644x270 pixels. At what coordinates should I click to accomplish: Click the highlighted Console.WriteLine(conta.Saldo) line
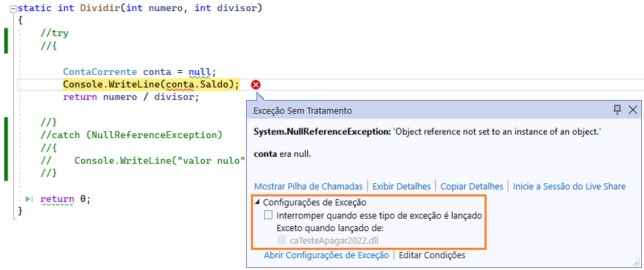(x=150, y=84)
